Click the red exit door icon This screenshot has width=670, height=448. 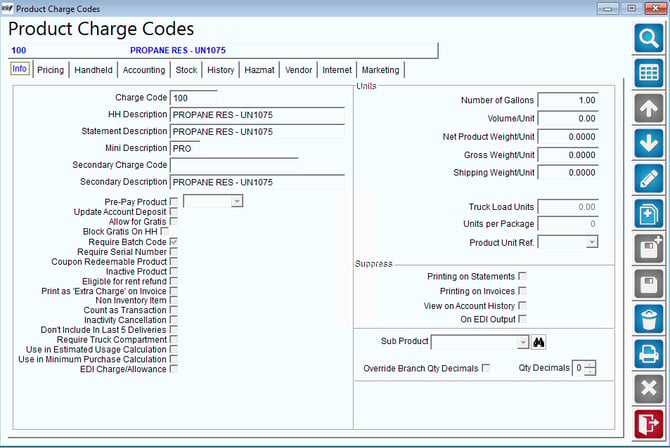click(x=649, y=424)
